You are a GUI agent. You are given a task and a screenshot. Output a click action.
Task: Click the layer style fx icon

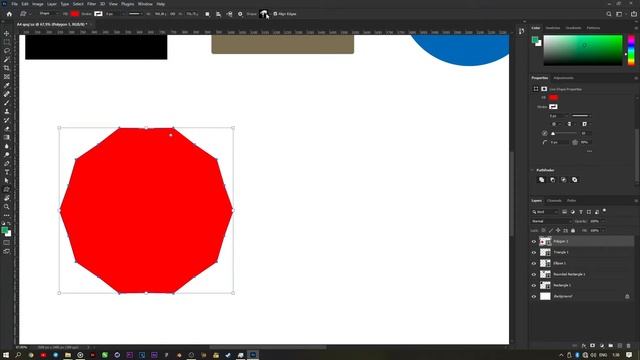(x=584, y=346)
